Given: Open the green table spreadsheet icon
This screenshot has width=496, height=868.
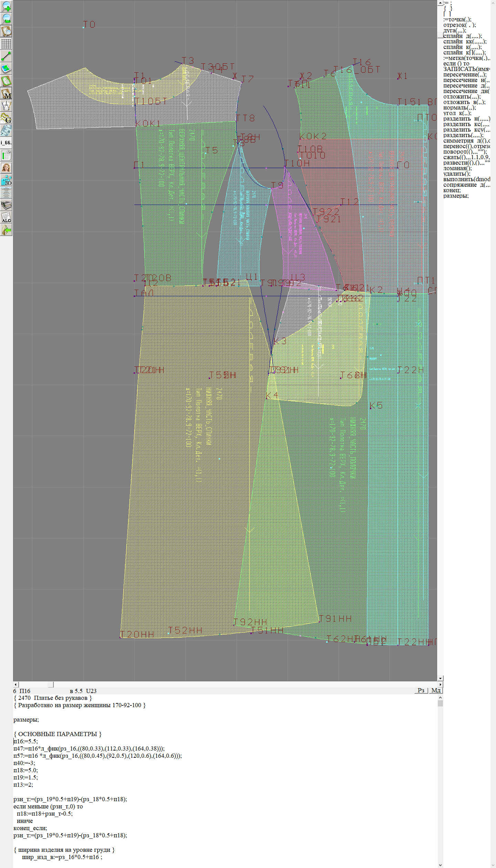Looking at the screenshot, I should pos(6,155).
